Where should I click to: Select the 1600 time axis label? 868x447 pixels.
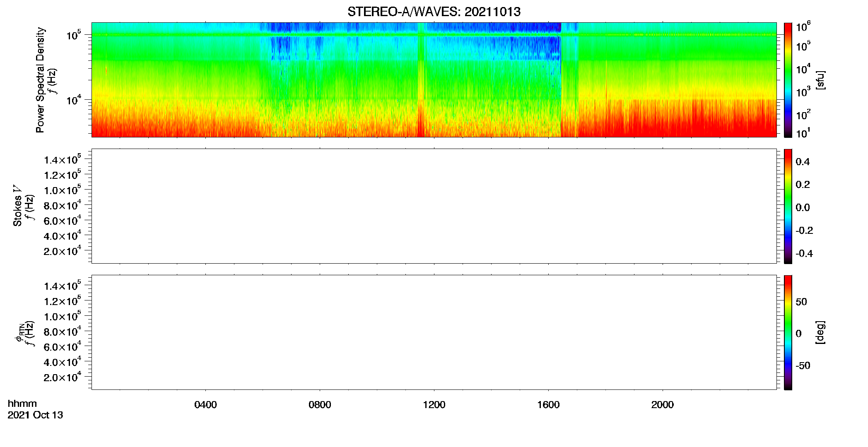(x=548, y=405)
